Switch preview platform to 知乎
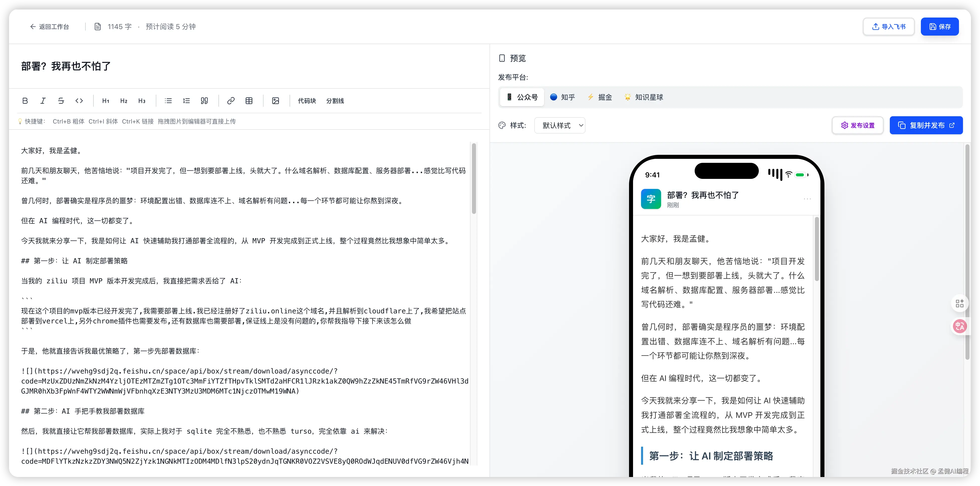This screenshot has height=486, width=980. (563, 97)
